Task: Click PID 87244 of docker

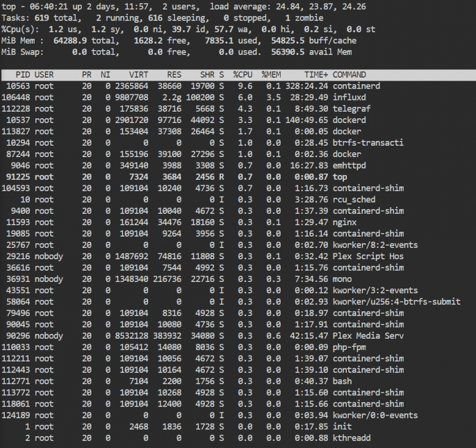Action: tap(18, 154)
